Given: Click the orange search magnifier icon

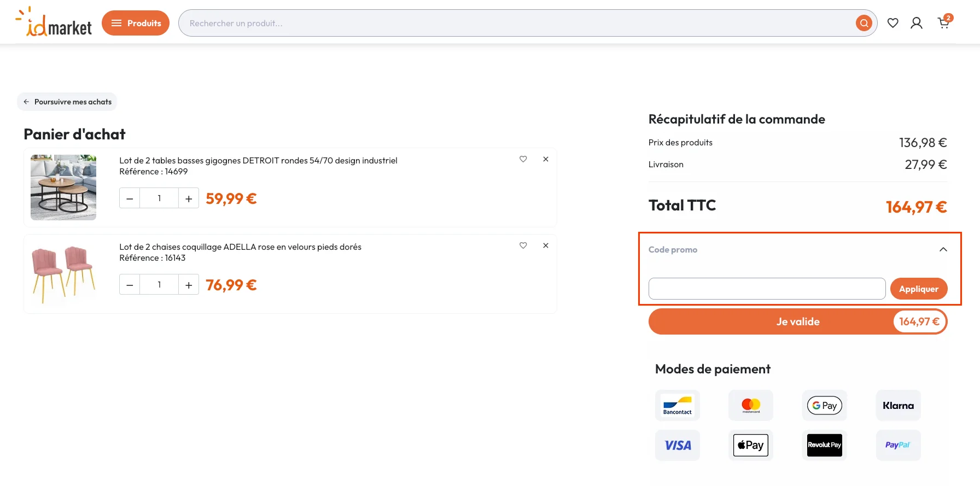Looking at the screenshot, I should point(864,23).
